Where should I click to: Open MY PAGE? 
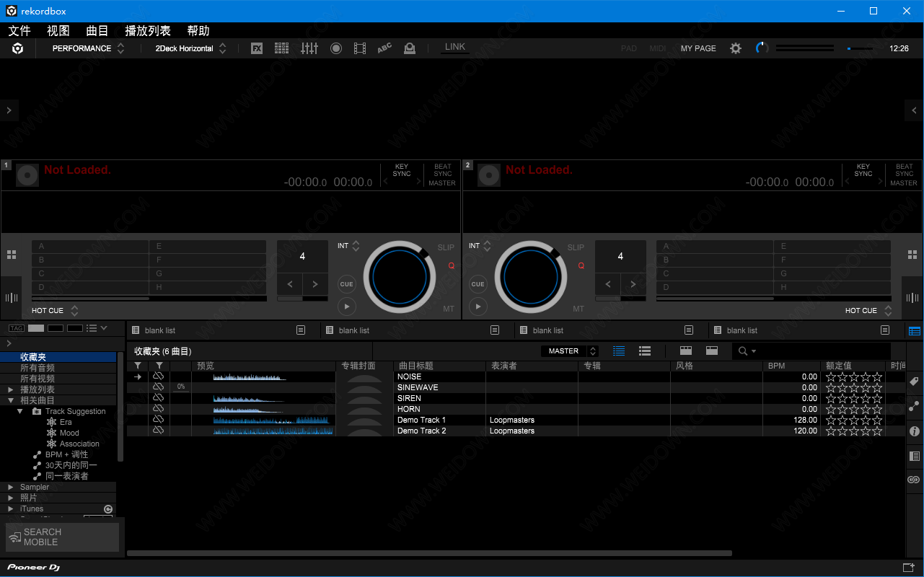coord(698,48)
